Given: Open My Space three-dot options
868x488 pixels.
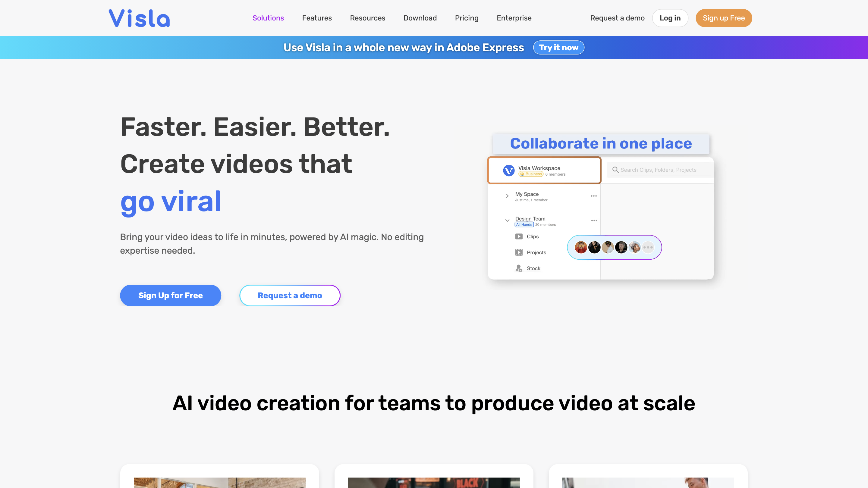Looking at the screenshot, I should coord(594,196).
